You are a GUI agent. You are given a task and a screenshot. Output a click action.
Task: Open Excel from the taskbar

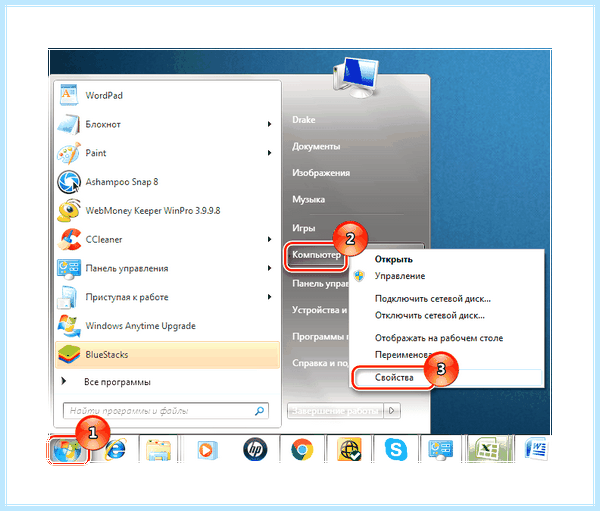point(488,449)
